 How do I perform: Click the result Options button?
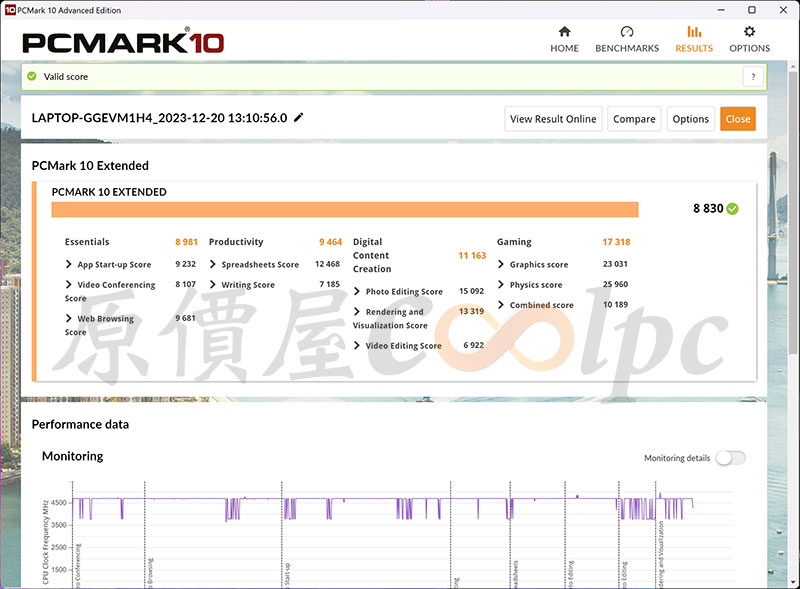[690, 119]
